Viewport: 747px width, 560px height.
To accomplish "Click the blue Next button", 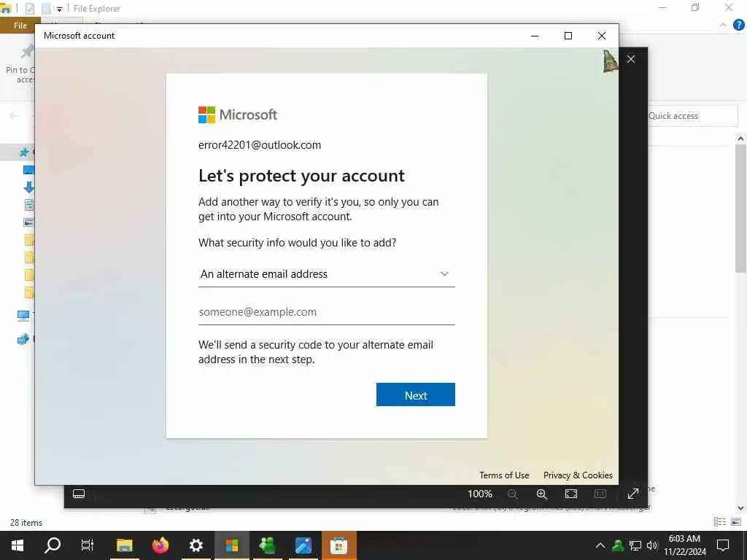I will click(x=415, y=394).
